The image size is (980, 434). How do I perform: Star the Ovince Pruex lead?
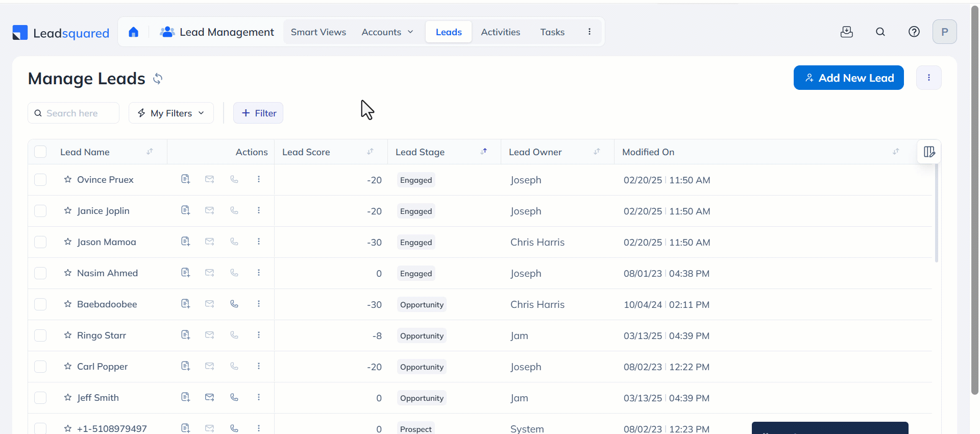point(68,179)
